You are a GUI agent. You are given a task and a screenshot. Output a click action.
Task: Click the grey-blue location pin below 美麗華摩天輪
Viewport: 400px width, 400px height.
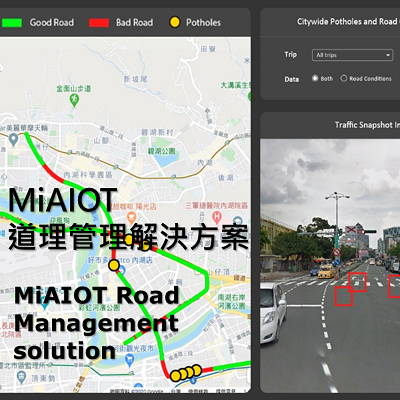[x=13, y=140]
